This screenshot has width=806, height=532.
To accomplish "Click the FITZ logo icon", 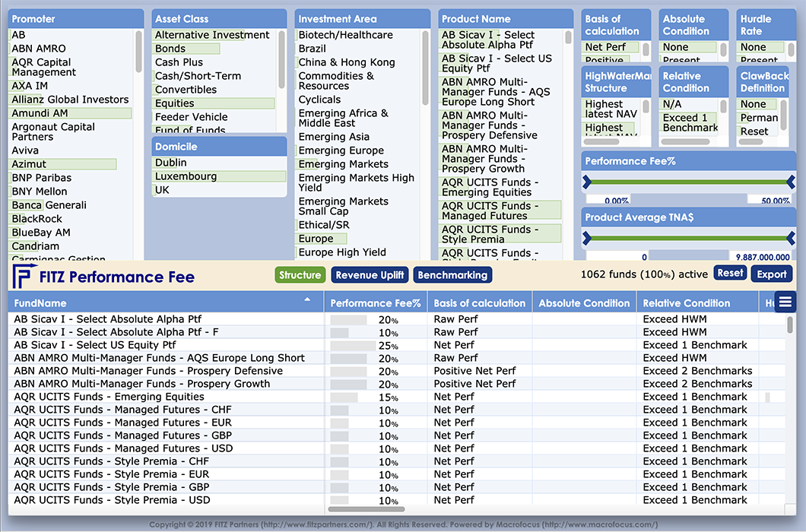I will click(23, 277).
